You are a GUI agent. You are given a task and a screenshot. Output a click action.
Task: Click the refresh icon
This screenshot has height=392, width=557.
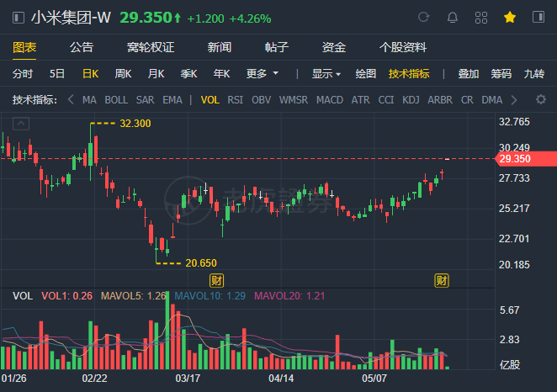(x=423, y=17)
